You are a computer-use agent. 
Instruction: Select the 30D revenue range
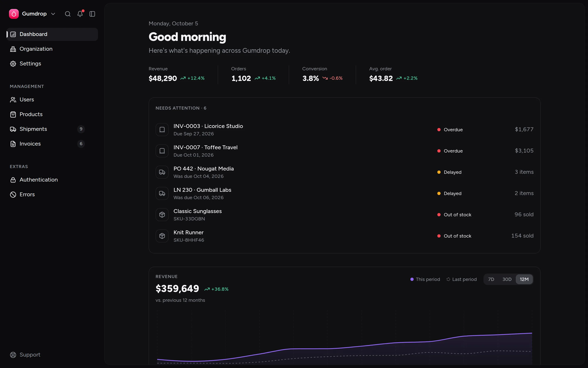(x=507, y=279)
